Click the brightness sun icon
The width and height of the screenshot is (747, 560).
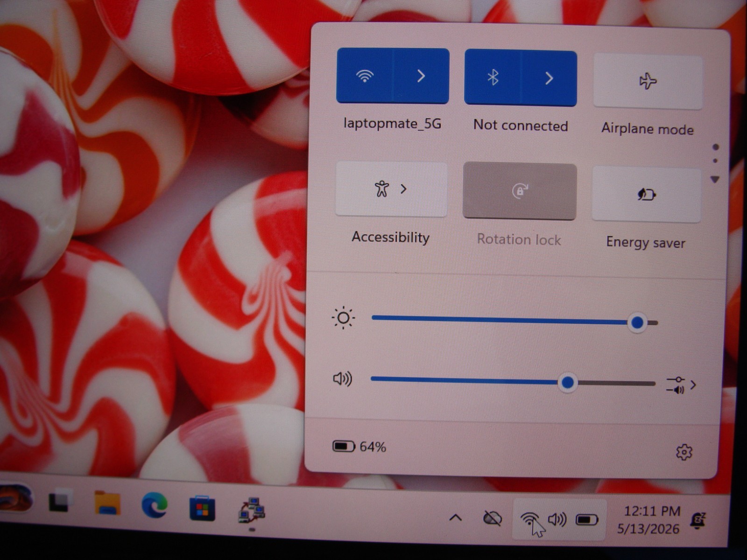pos(343,318)
